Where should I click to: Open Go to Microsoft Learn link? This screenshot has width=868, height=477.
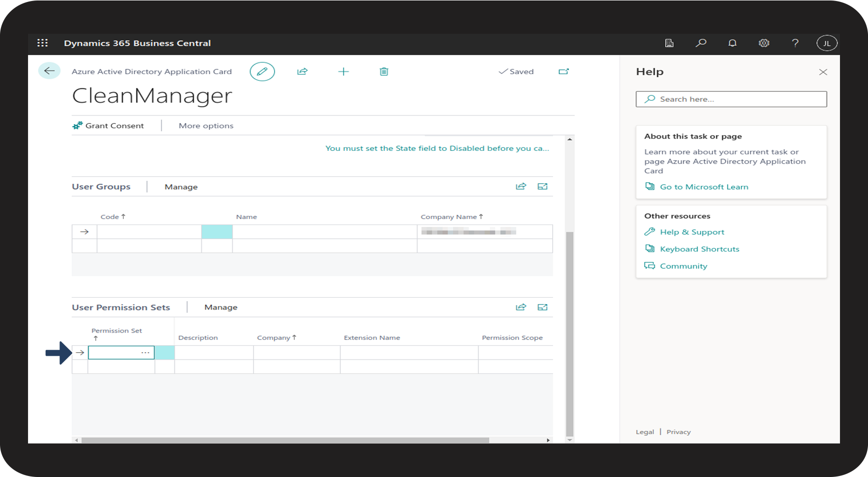(704, 187)
